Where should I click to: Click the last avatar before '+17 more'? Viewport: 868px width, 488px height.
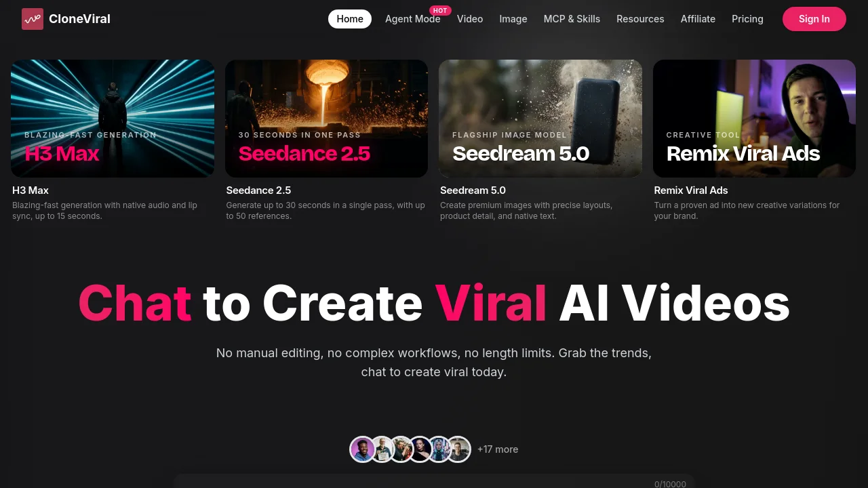(x=458, y=449)
